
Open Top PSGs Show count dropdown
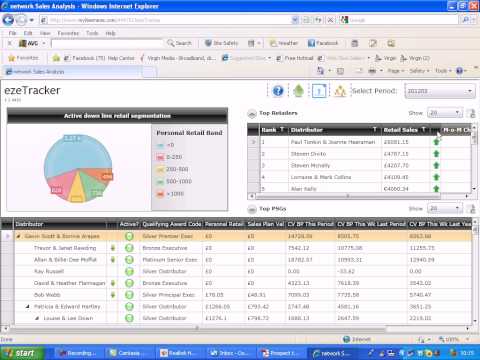pos(444,209)
